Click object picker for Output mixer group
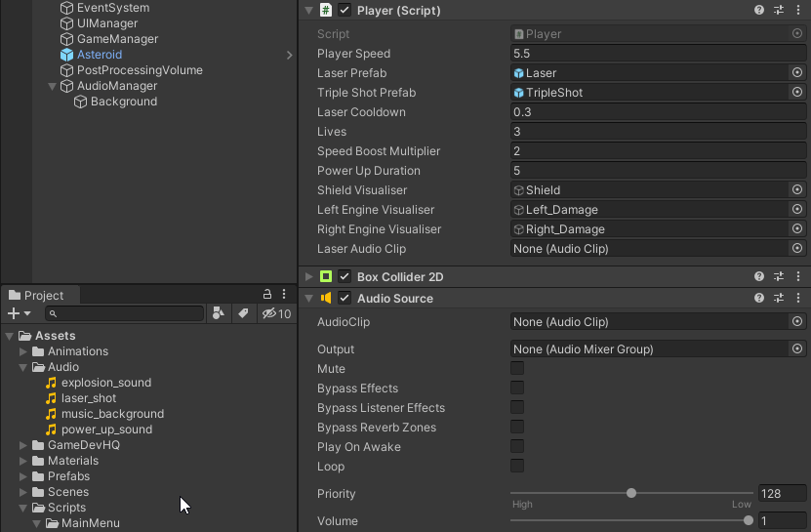This screenshot has width=811, height=532. [x=797, y=348]
